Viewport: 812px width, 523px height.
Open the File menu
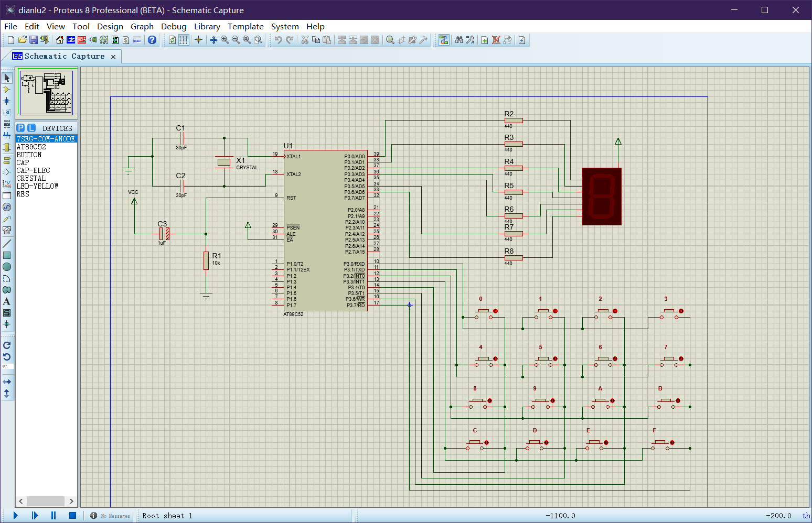pos(10,26)
